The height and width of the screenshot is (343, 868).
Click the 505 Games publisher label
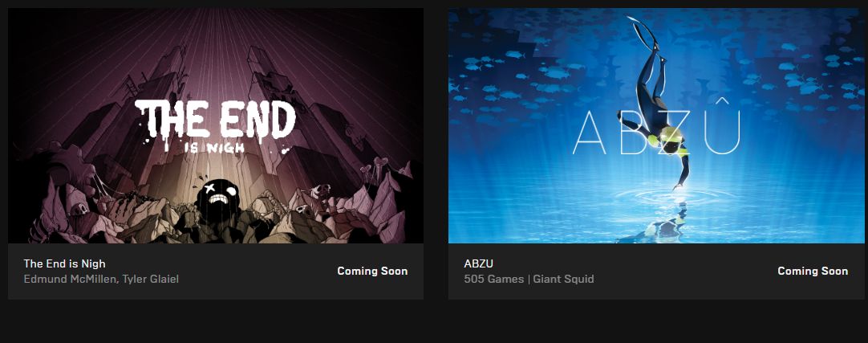click(494, 280)
